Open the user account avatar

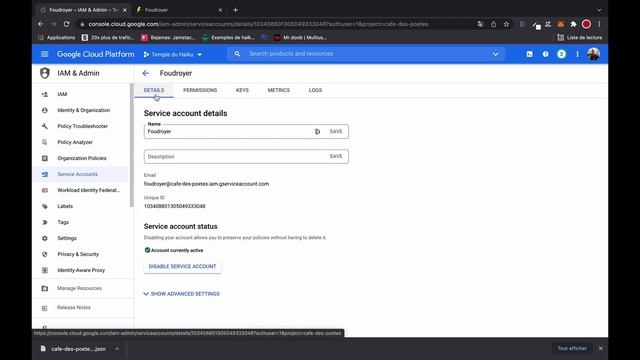coord(593,54)
